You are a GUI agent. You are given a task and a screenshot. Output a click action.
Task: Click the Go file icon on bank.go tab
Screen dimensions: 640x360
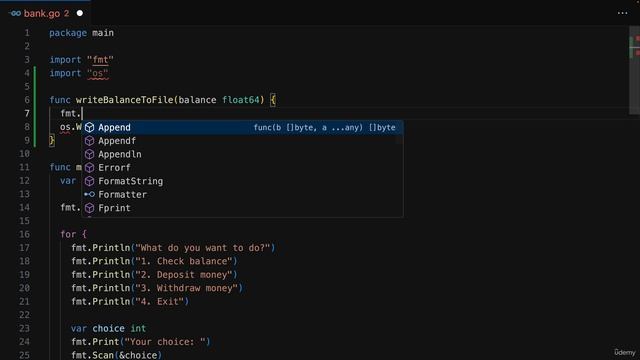tap(16, 13)
